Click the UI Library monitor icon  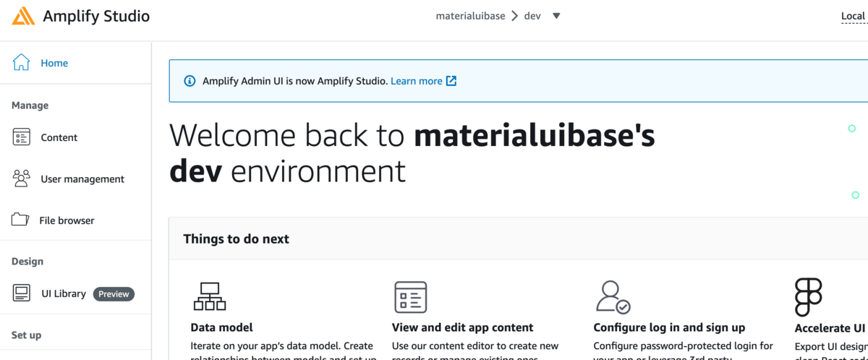point(22,293)
